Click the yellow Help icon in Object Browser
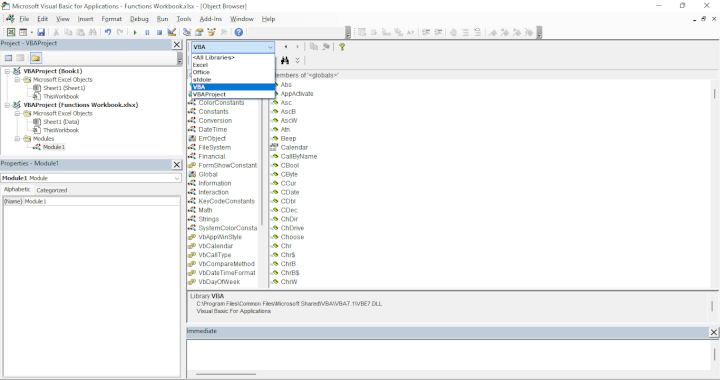The height and width of the screenshot is (380, 720). [x=342, y=47]
